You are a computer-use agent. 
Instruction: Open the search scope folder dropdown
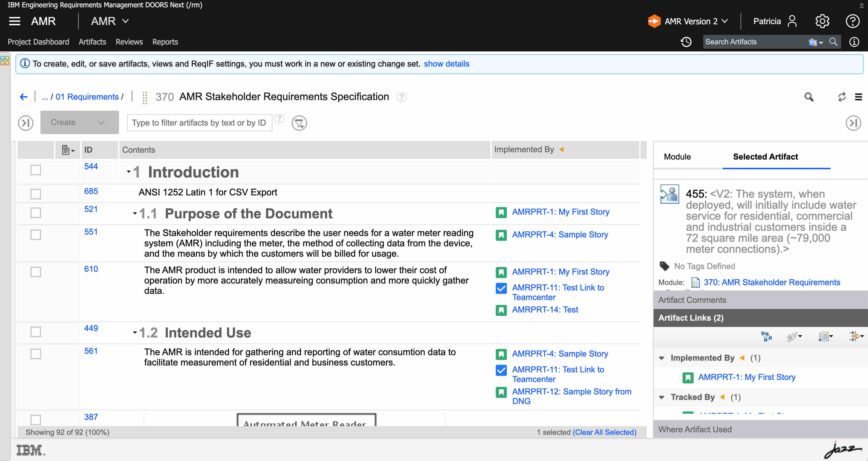[x=815, y=42]
